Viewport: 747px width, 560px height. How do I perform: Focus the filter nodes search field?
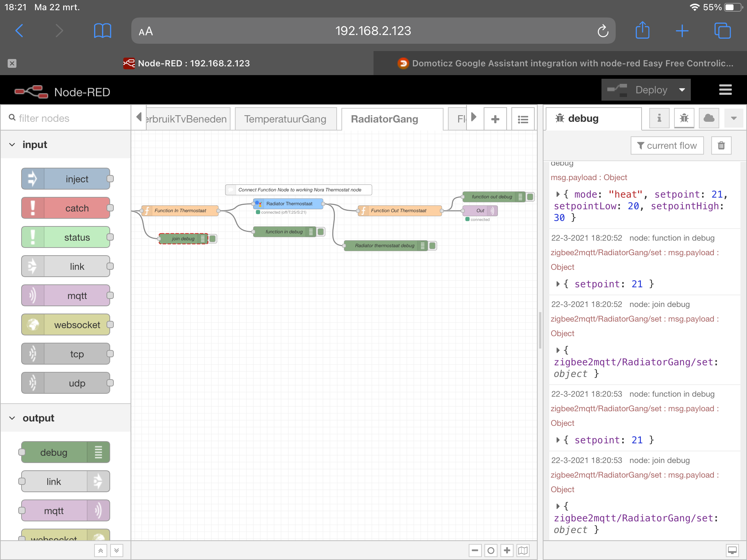click(66, 118)
